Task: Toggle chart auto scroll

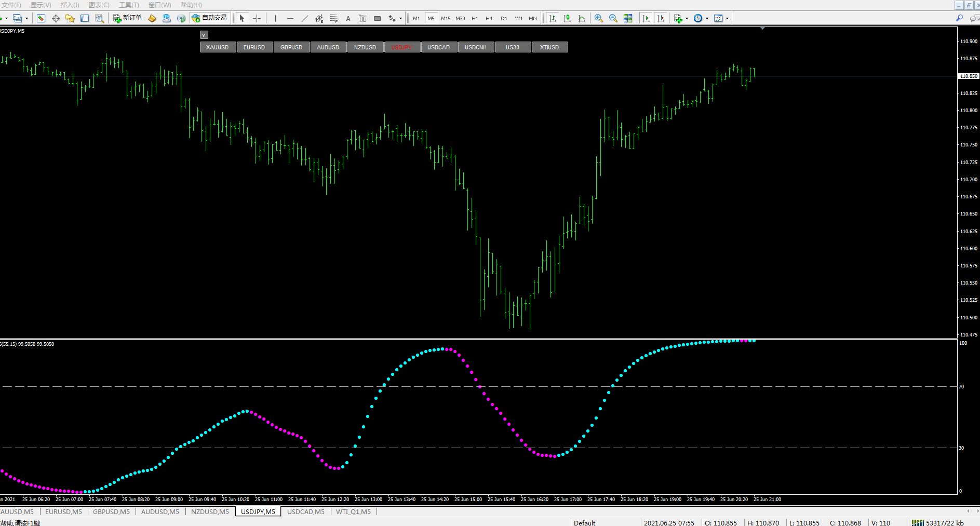Action: click(x=646, y=18)
